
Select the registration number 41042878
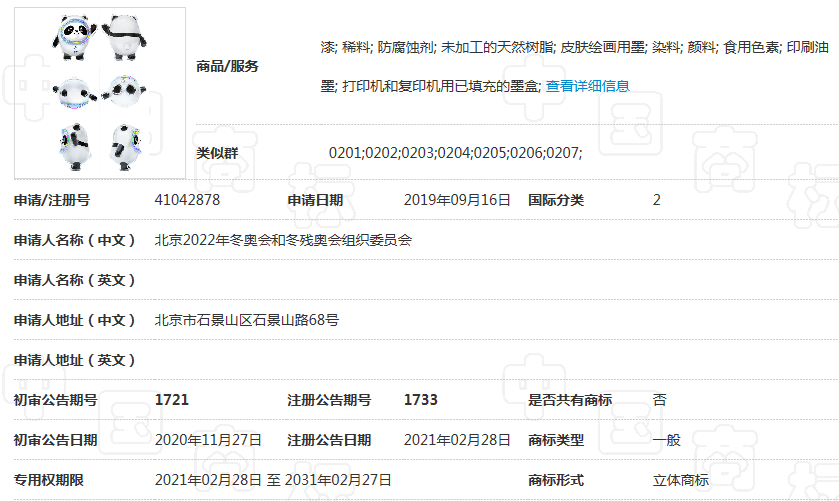[x=187, y=200]
